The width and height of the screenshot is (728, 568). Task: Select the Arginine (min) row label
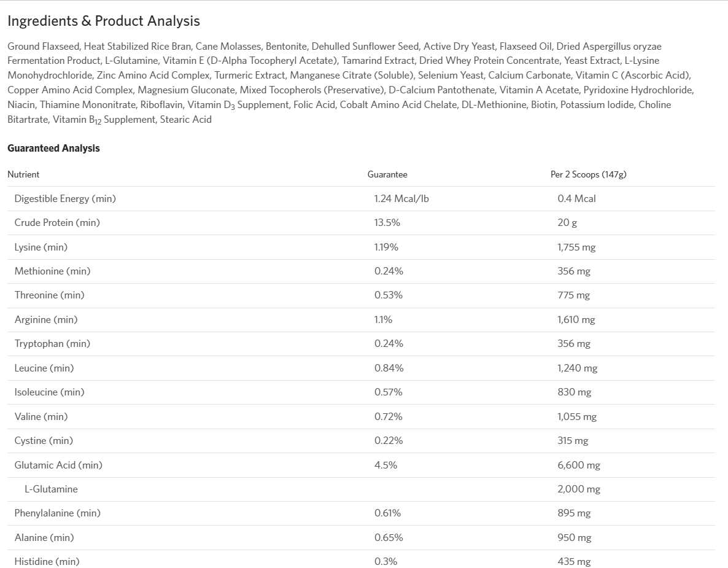click(46, 319)
